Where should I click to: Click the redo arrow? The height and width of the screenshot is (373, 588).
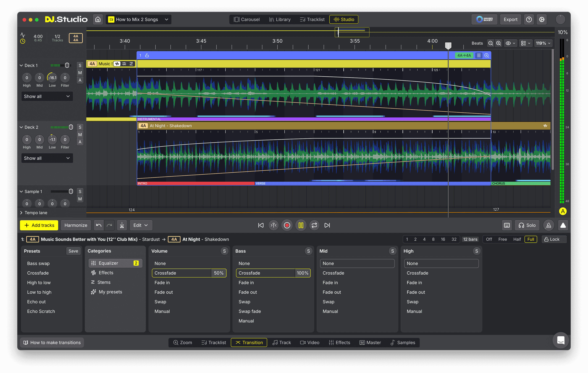click(x=109, y=225)
